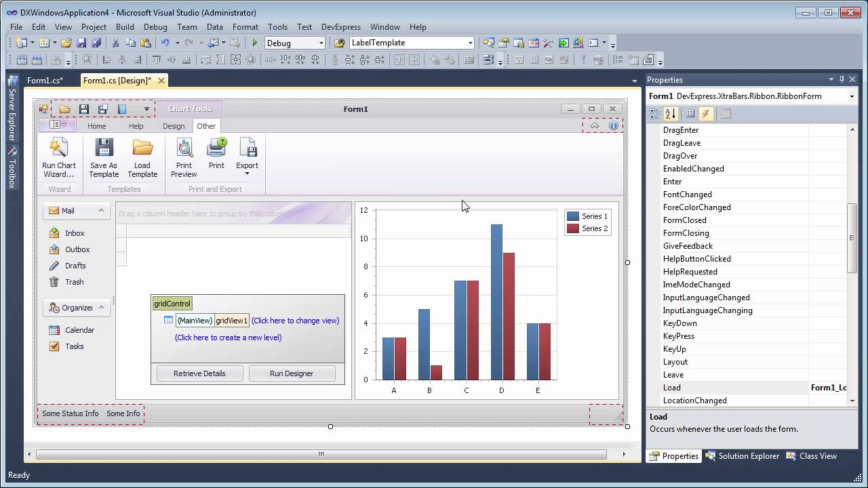Screen dimensions: 868x488
Task: Click the save-all icon in Form1 quick access bar
Action: coord(103,109)
